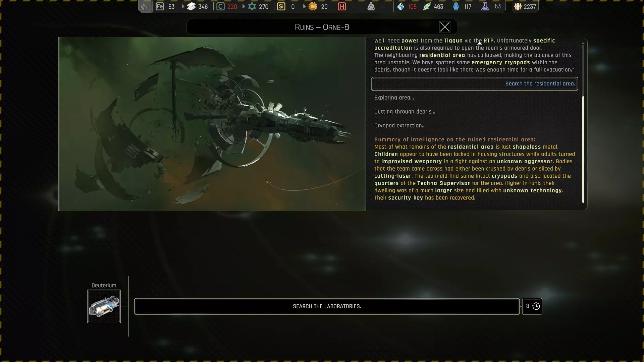Image resolution: width=644 pixels, height=362 pixels.
Task: Click the population count icon
Action: [x=518, y=6]
